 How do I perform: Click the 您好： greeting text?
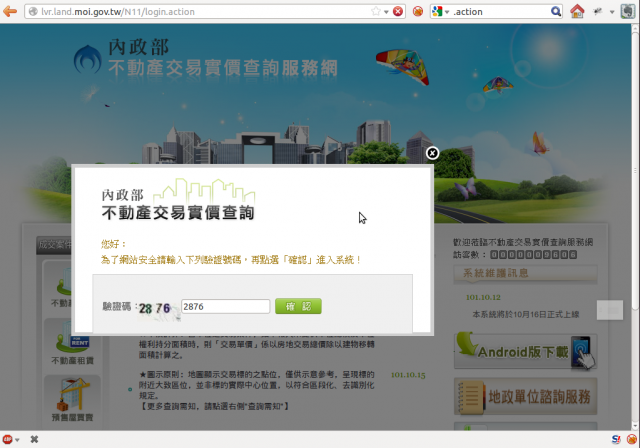(114, 244)
